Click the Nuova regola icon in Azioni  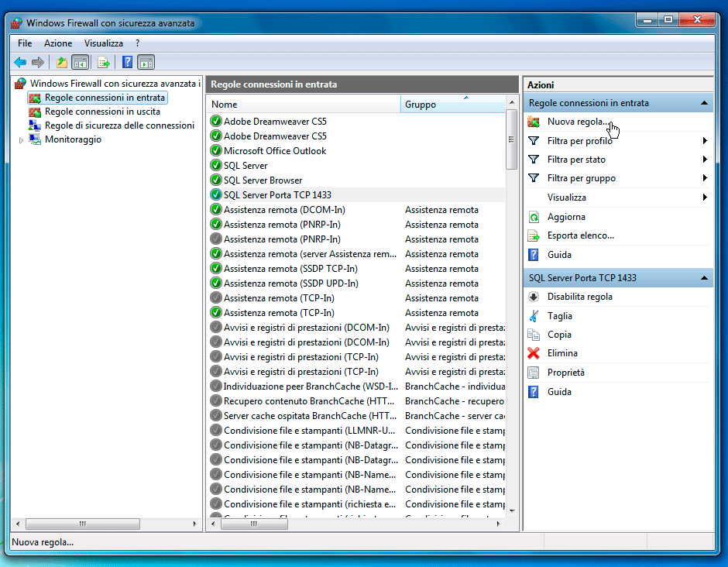coord(534,122)
